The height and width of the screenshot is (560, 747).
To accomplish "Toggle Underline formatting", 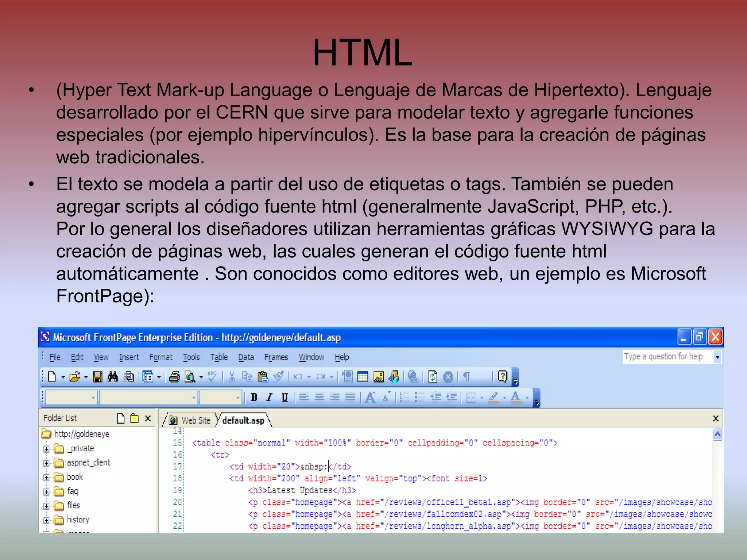I will tap(285, 397).
